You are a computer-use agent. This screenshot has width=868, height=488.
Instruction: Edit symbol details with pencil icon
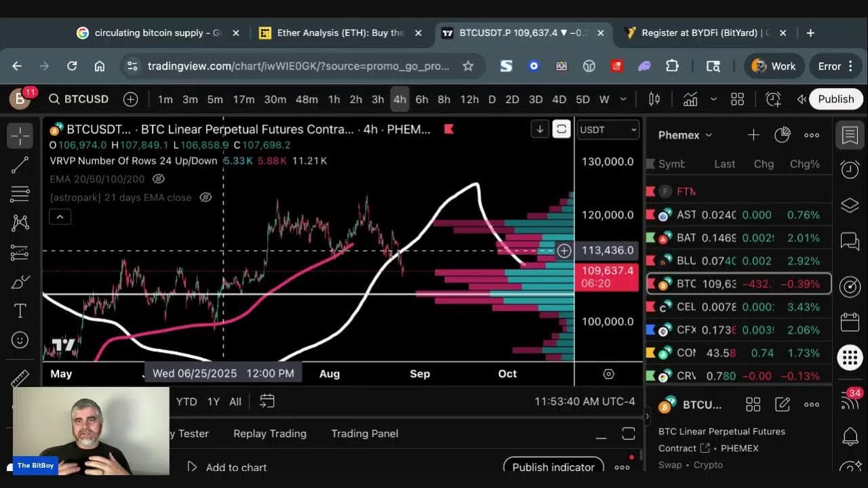coord(783,405)
